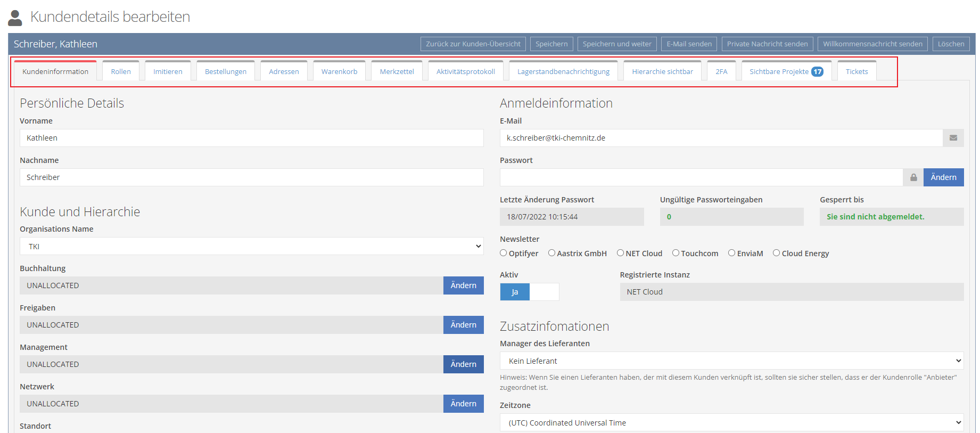
Task: Go back via Zurück zur Kunden-Übersicht
Action: point(473,44)
